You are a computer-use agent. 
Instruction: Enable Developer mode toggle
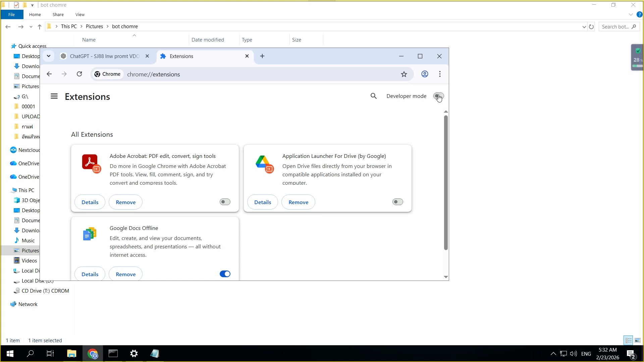click(439, 96)
